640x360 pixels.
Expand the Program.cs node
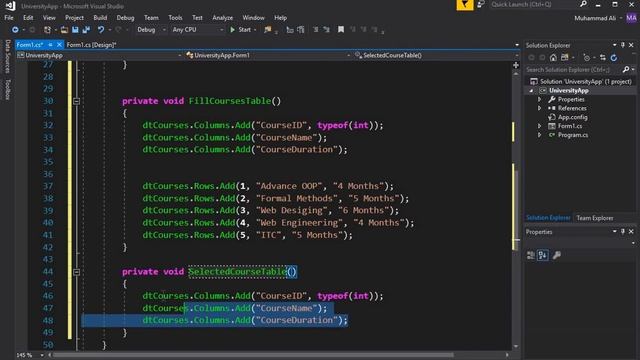[540, 135]
